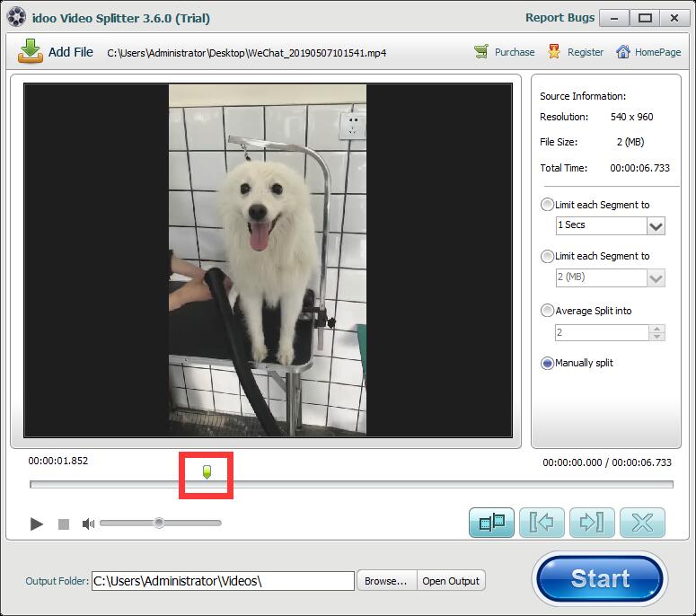Stop video playback
The image size is (696, 616).
64,524
